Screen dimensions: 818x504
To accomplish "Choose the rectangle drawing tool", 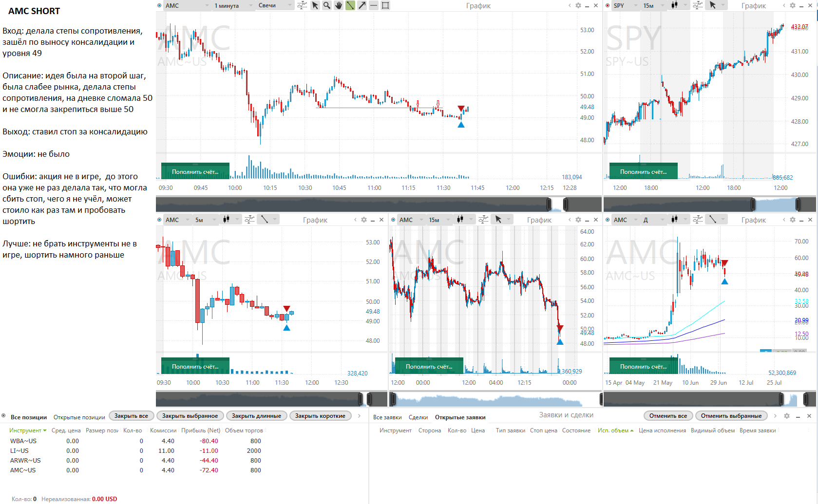I will (385, 5).
